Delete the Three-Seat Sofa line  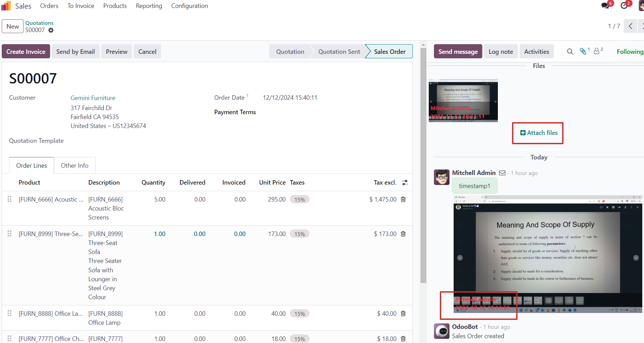pos(403,234)
